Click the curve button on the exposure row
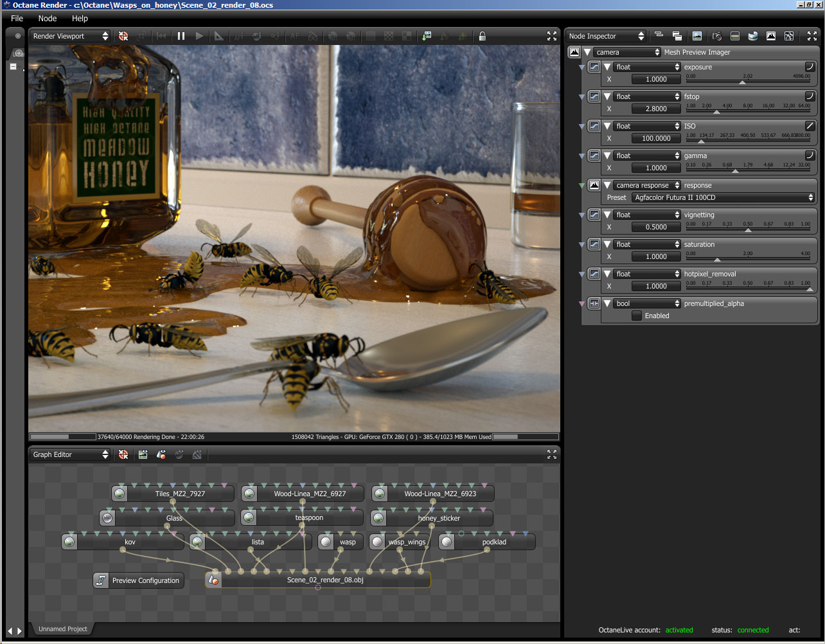This screenshot has width=825, height=644. pos(810,67)
